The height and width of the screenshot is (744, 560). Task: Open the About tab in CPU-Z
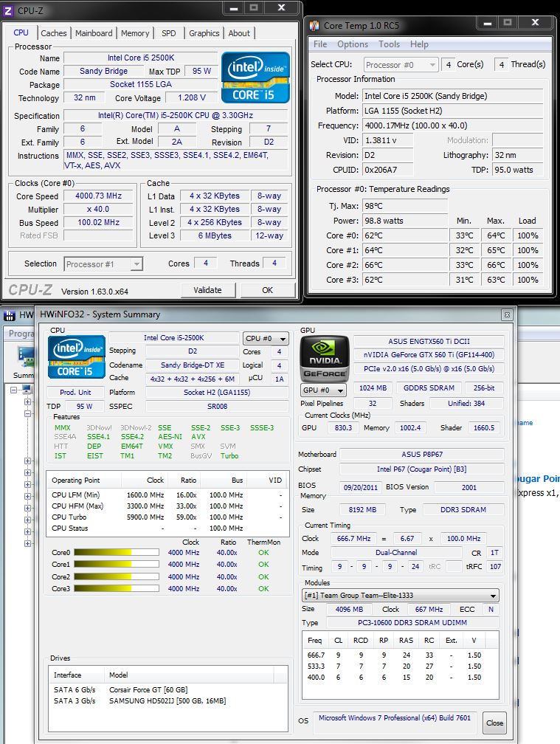(239, 33)
